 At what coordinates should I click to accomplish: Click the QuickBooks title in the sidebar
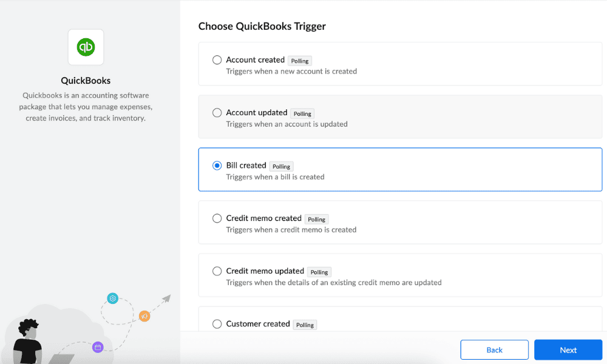click(x=86, y=80)
